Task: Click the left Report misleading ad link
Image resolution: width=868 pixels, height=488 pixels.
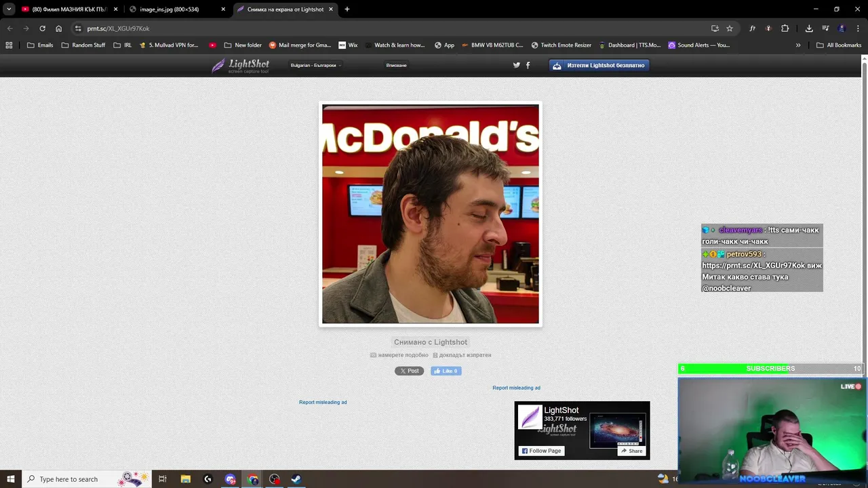Action: [323, 402]
